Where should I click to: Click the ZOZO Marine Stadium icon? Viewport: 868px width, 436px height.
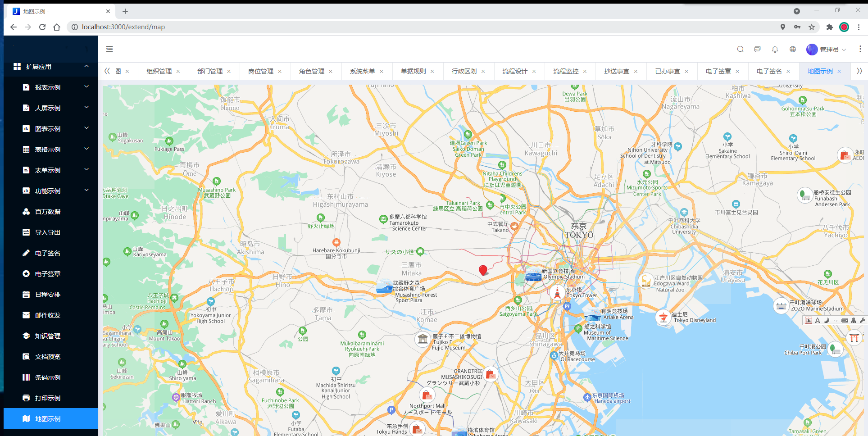tap(781, 306)
